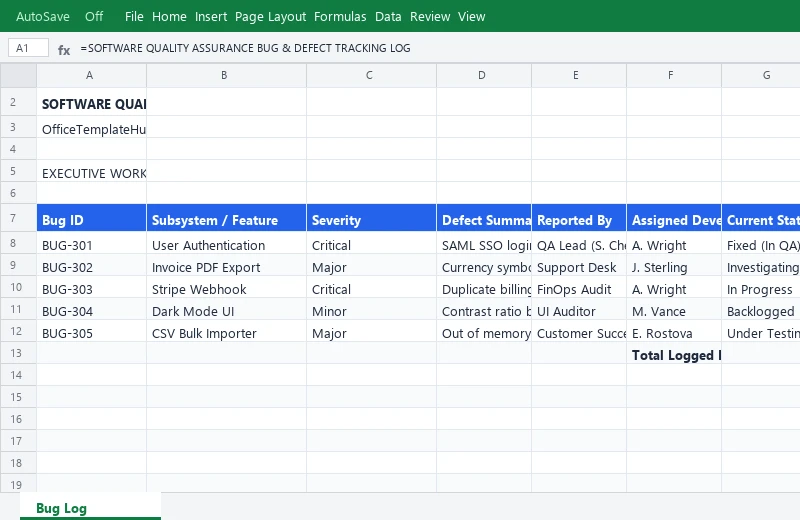Click the Assigned Developer header cell
Screen dimensions: 800x520
tap(674, 218)
